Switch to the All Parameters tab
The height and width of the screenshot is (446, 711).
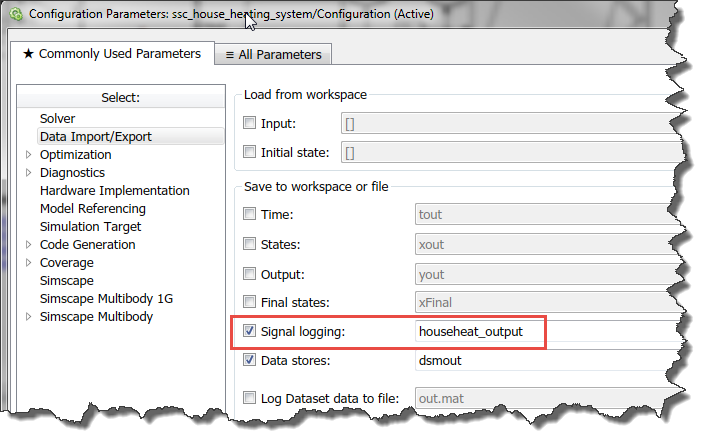(273, 54)
